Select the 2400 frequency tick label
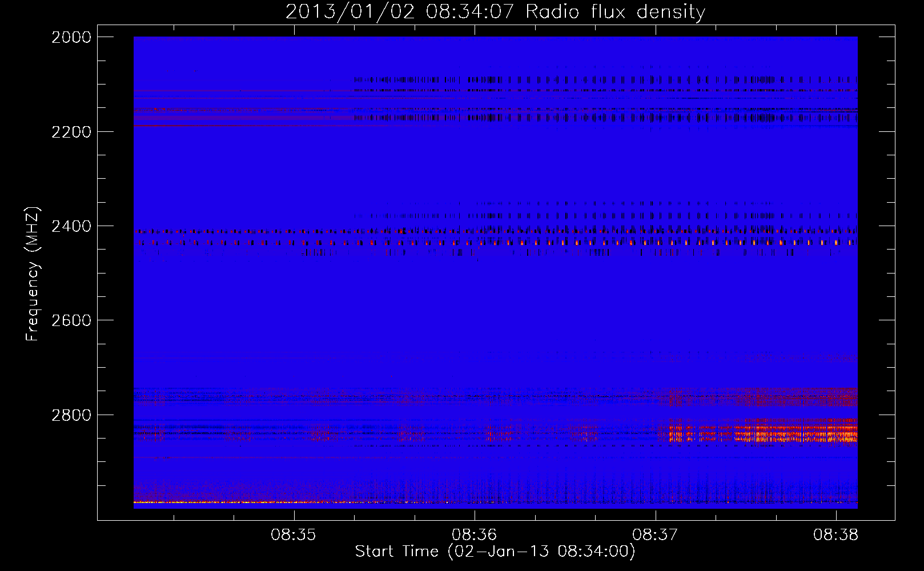Screen dimensions: 924x571 click(x=71, y=226)
